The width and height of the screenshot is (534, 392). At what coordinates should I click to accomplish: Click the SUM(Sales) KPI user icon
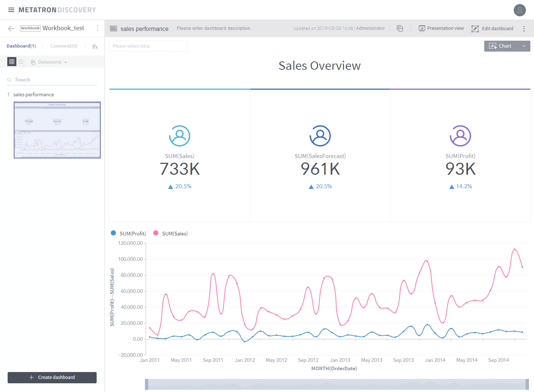[x=179, y=136]
